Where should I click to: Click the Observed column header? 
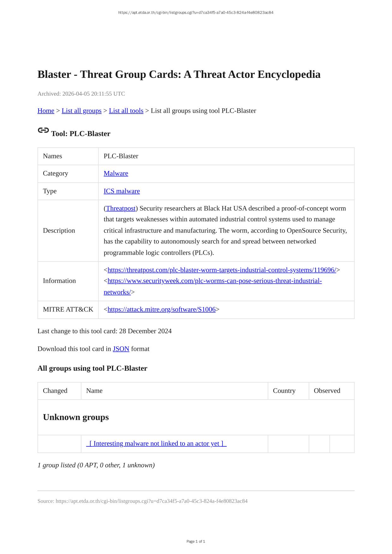click(327, 391)
